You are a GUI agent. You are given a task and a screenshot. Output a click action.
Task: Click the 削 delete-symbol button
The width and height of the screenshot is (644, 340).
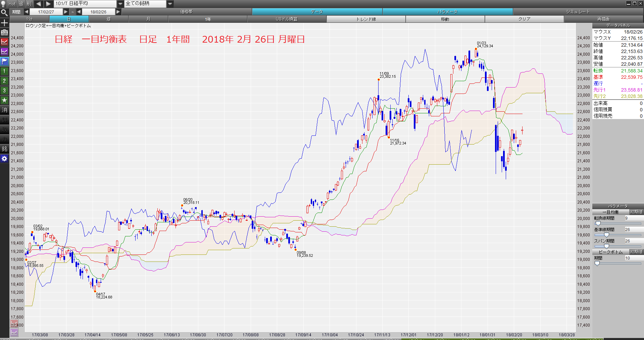point(29,4)
